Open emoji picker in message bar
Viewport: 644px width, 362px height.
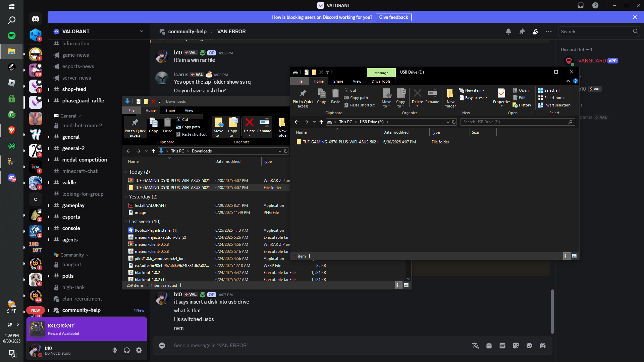pyautogui.click(x=529, y=346)
